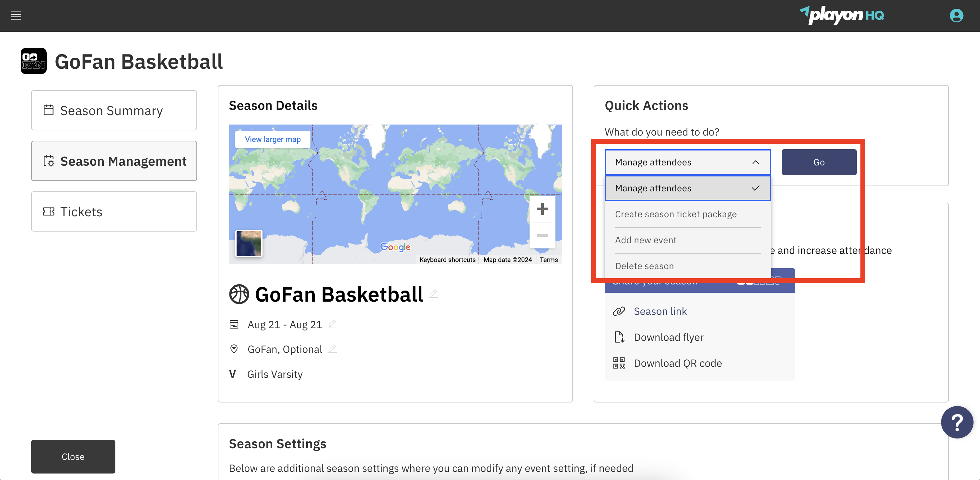Toggle satellite view map thumbnail
This screenshot has height=480, width=980.
(249, 244)
